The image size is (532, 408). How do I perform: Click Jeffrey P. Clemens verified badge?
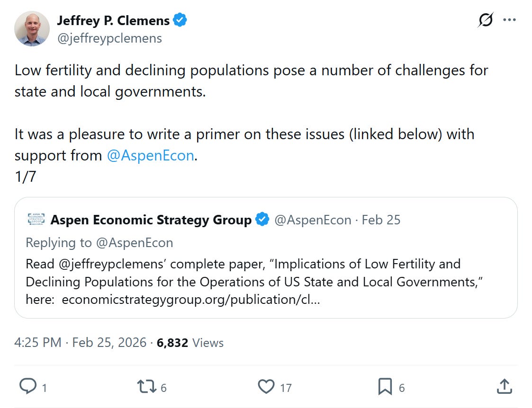[x=180, y=20]
